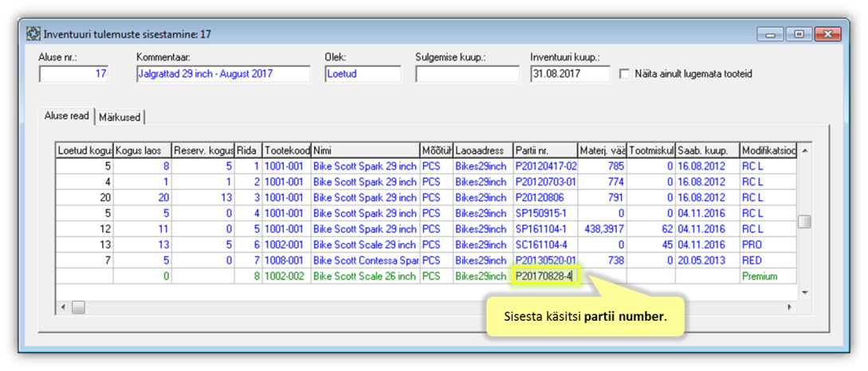Select partii number SP150915-1
The height and width of the screenshot is (371, 868).
544,213
